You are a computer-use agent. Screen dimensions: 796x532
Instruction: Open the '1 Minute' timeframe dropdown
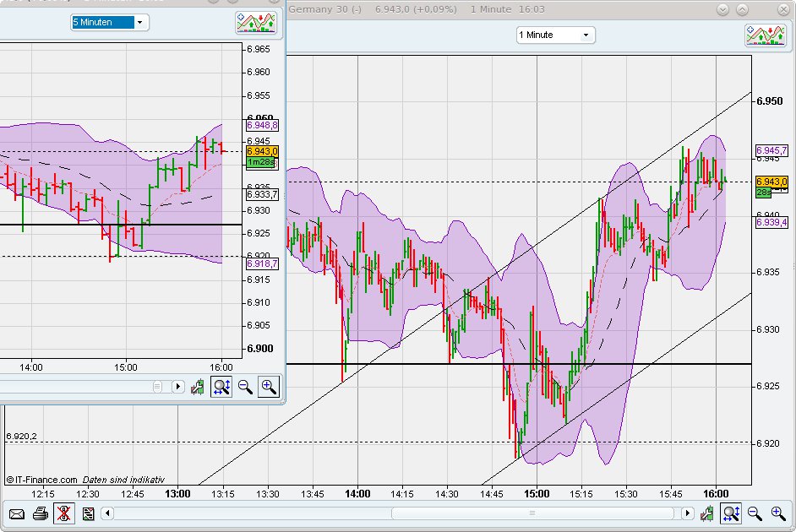(x=554, y=35)
